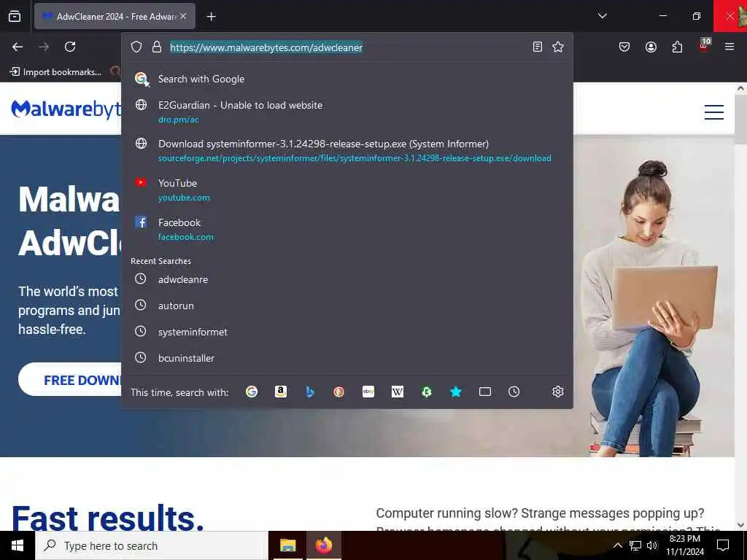Screen dimensions: 747x560
Task: Open Windows Start menu
Action: pos(18,545)
